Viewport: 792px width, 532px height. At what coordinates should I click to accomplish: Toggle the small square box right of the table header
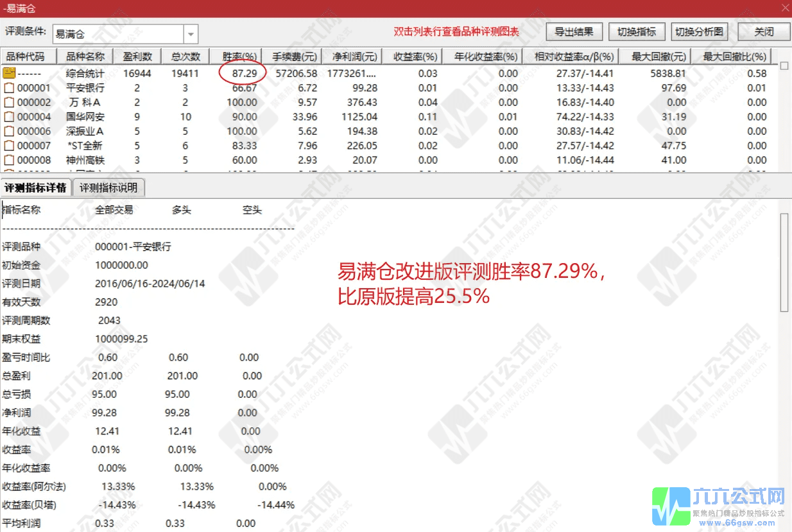click(784, 66)
